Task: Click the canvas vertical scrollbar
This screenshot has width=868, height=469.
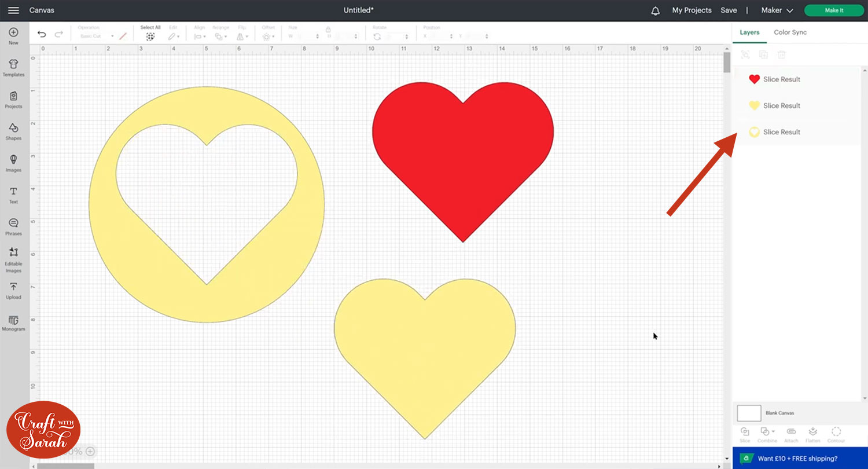Action: [727, 63]
